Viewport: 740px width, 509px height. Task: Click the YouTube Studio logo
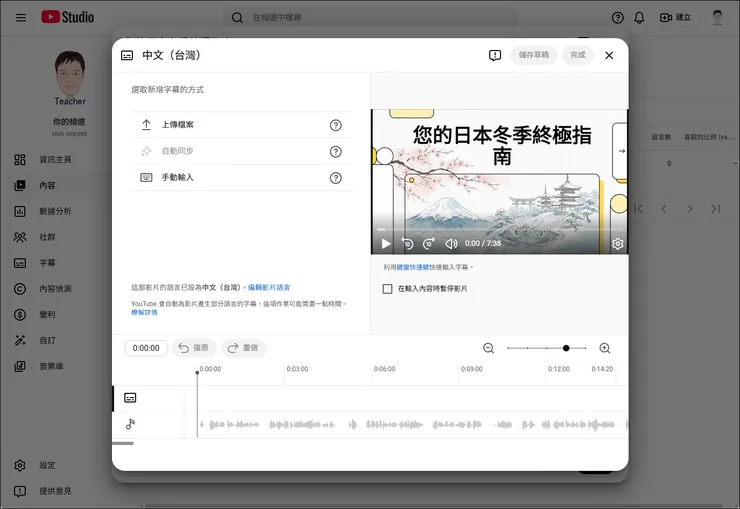tap(67, 17)
